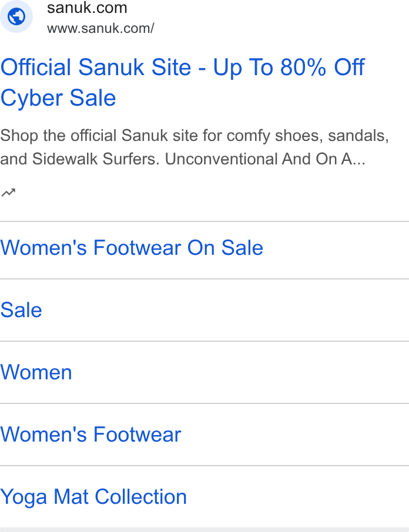Click the 'sandals,' word in the description
This screenshot has height=532, width=409.
tap(358, 136)
